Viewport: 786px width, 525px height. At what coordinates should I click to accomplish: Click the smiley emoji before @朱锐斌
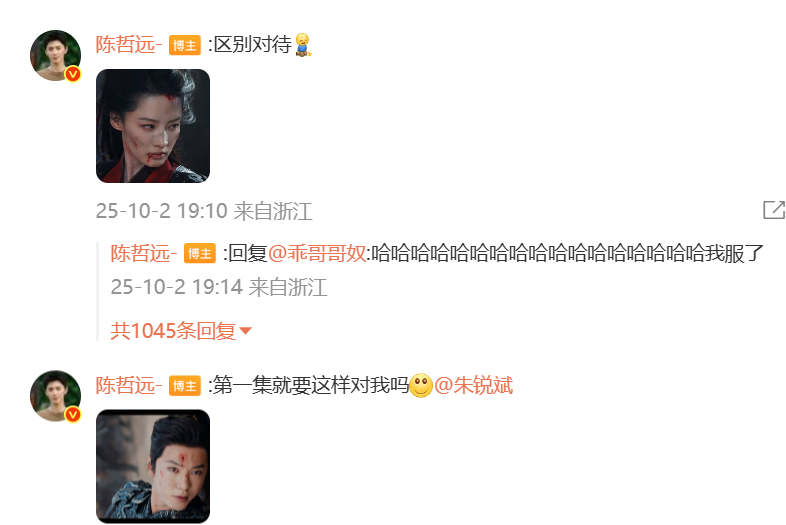(421, 386)
